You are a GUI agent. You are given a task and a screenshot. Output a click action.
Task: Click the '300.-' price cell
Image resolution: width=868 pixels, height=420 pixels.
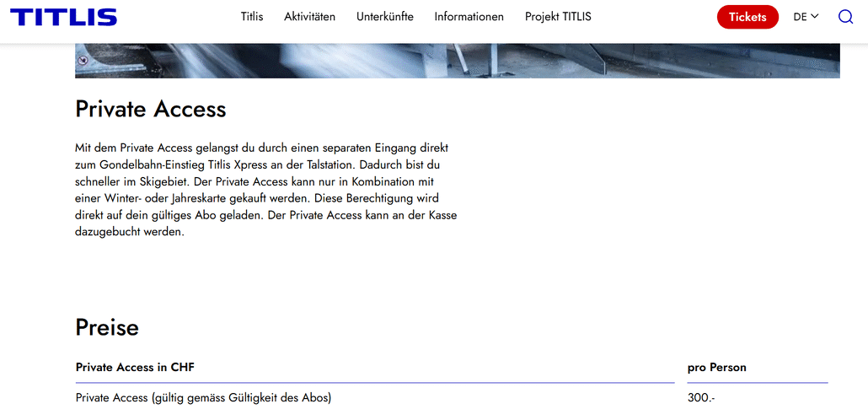point(701,398)
